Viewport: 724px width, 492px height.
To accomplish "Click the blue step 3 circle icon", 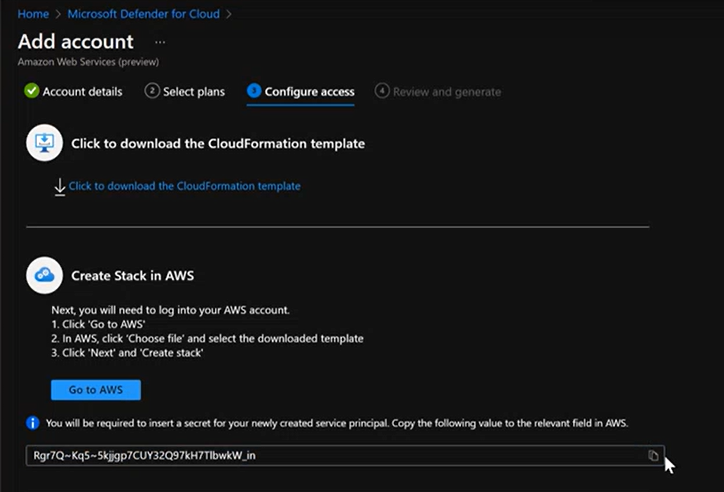I will (x=254, y=90).
